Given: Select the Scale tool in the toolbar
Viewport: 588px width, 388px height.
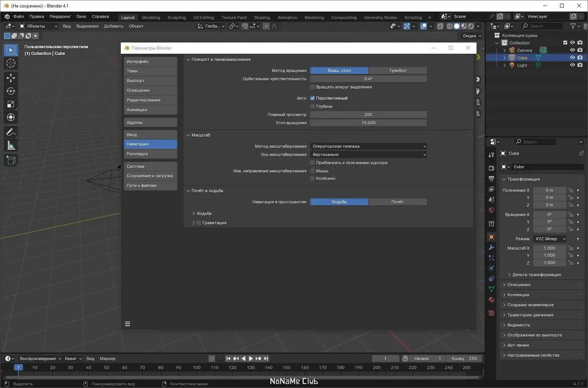Looking at the screenshot, I should [11, 104].
